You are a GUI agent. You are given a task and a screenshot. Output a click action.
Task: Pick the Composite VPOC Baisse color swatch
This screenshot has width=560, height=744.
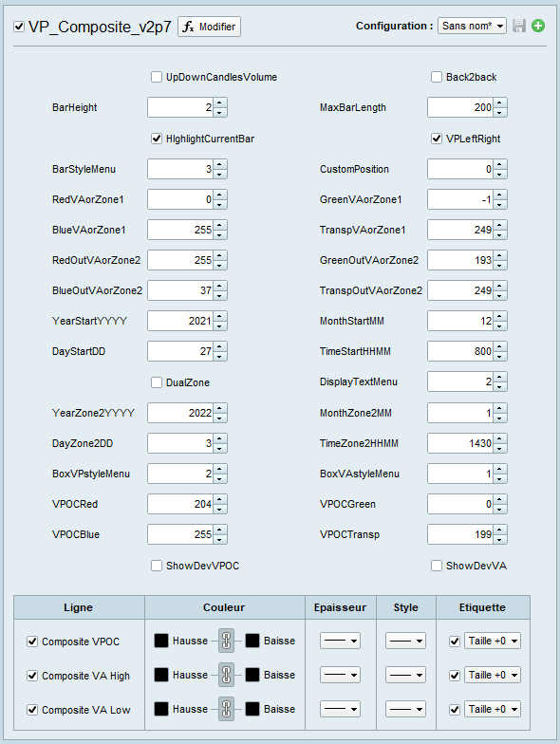[252, 641]
